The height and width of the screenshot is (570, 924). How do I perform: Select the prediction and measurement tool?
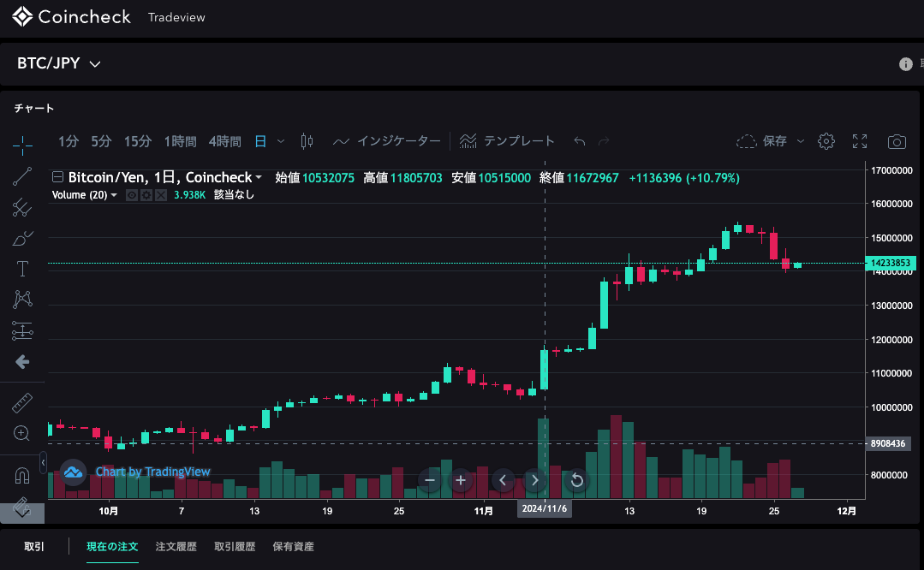(x=22, y=330)
